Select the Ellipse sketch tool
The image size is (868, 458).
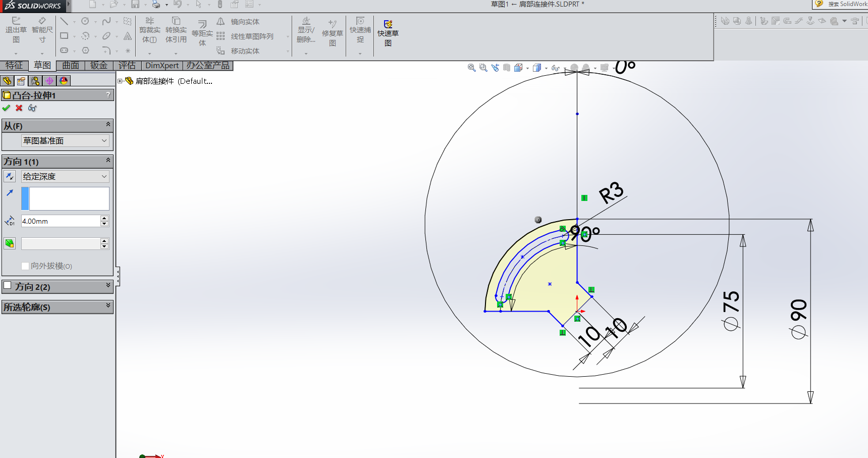[x=106, y=36]
